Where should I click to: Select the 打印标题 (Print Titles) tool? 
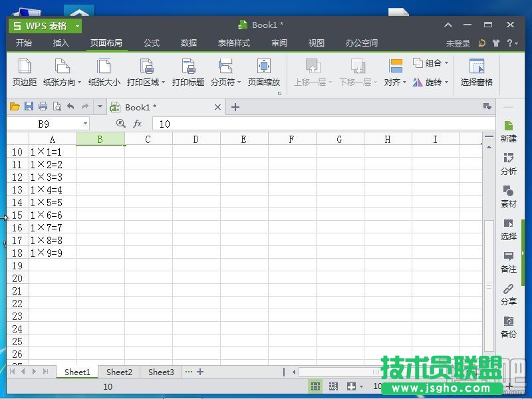click(x=189, y=72)
